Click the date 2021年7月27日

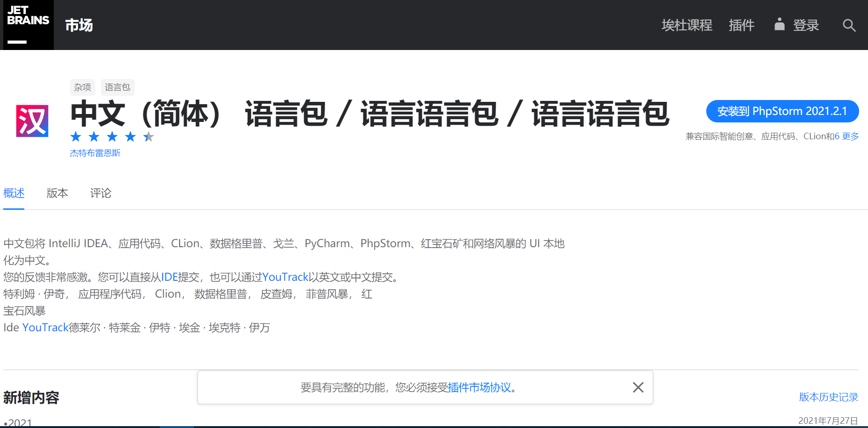(x=828, y=421)
